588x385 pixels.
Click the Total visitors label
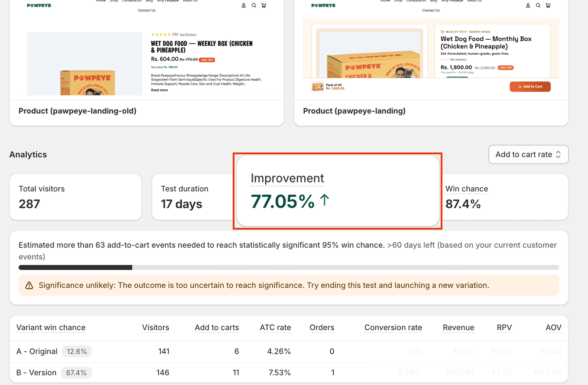pyautogui.click(x=42, y=189)
